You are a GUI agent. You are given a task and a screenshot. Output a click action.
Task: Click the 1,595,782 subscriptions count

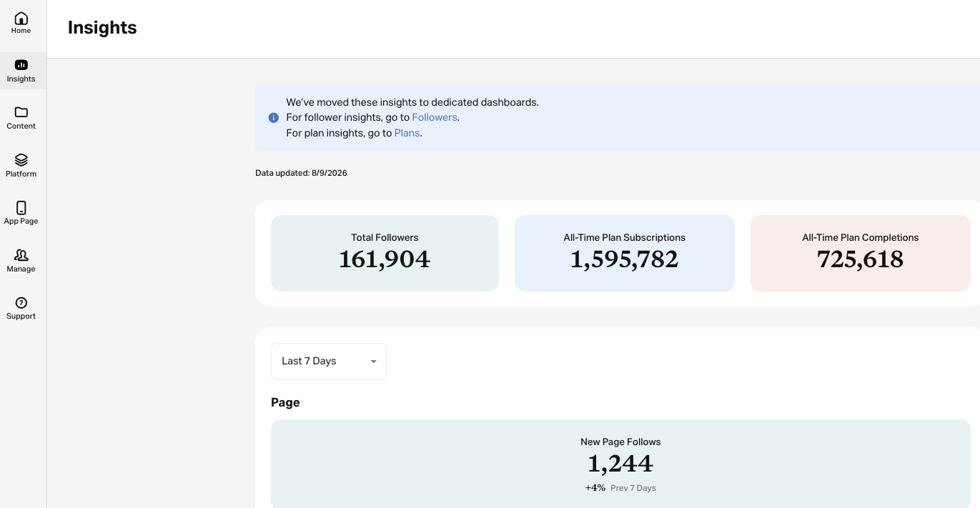(x=625, y=259)
